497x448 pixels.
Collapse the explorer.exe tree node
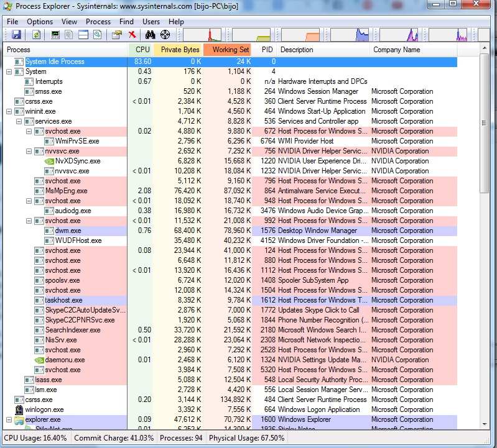point(9,420)
